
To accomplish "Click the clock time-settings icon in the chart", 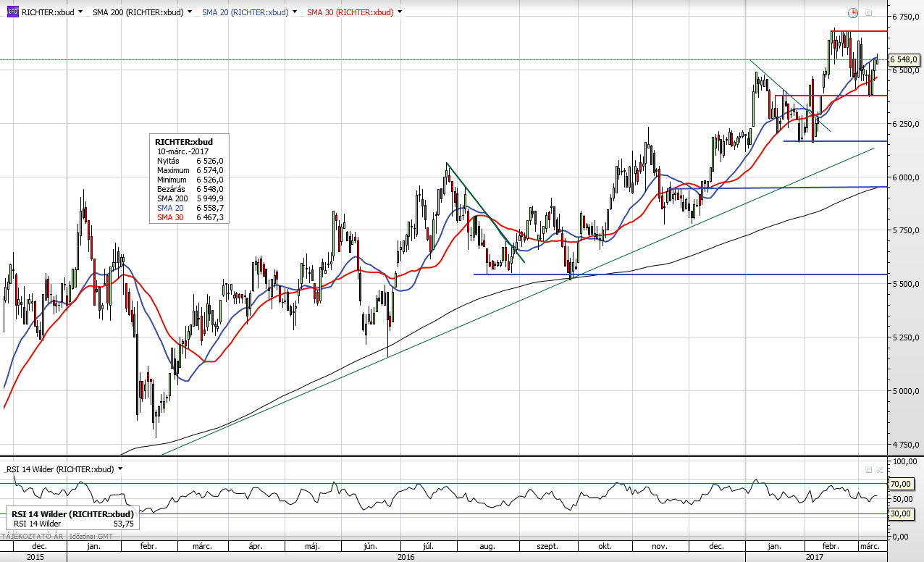I will (x=853, y=12).
